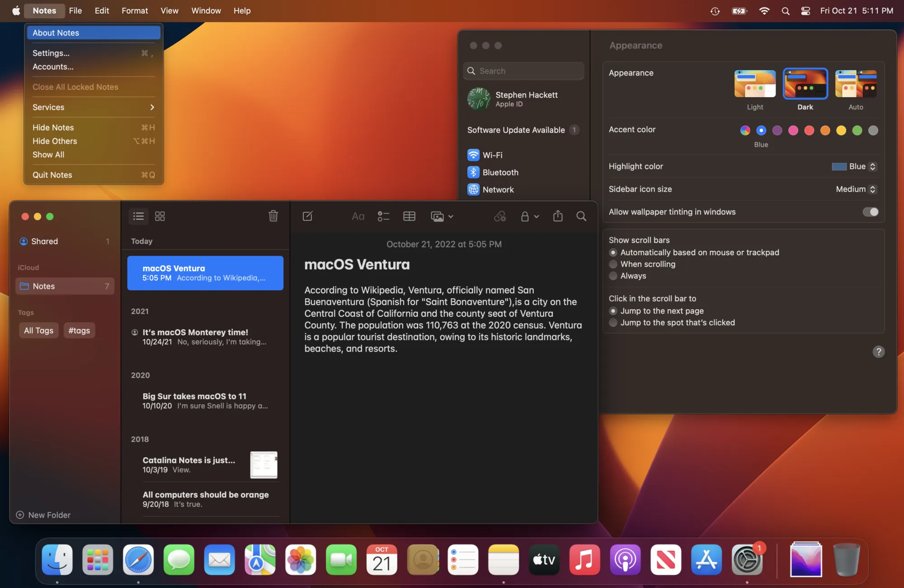Screen dimensions: 904x588
Task: Insert a checklist in the note
Action: pos(383,216)
